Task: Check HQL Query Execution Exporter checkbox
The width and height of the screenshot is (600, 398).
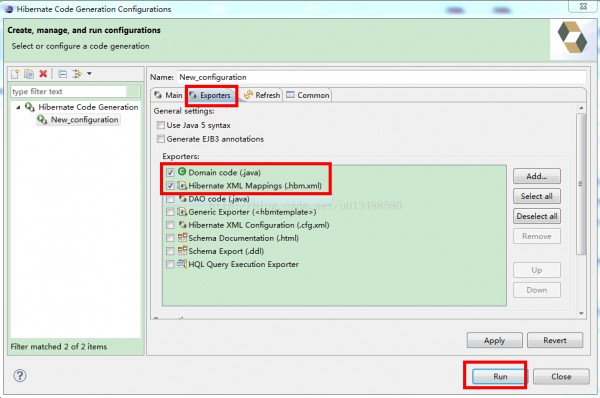Action: 170,264
